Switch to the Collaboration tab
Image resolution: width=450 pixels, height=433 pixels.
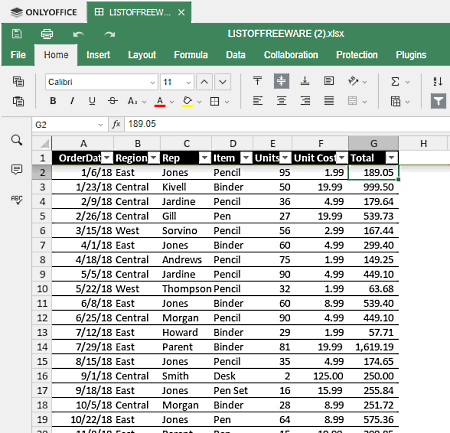coord(291,55)
